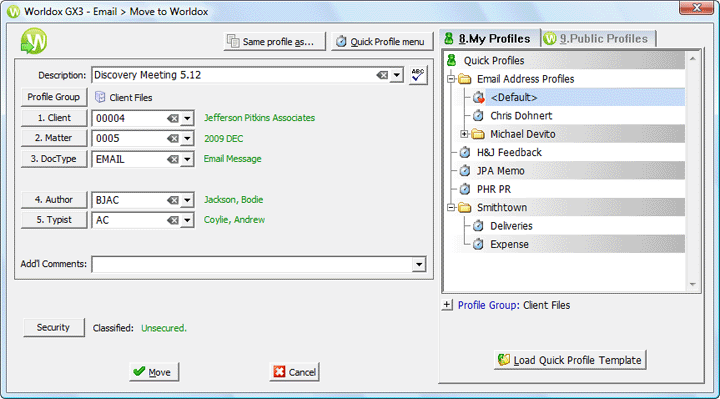This screenshot has height=399, width=720.
Task: Click the profile tree scrollbar down arrow
Action: click(692, 285)
